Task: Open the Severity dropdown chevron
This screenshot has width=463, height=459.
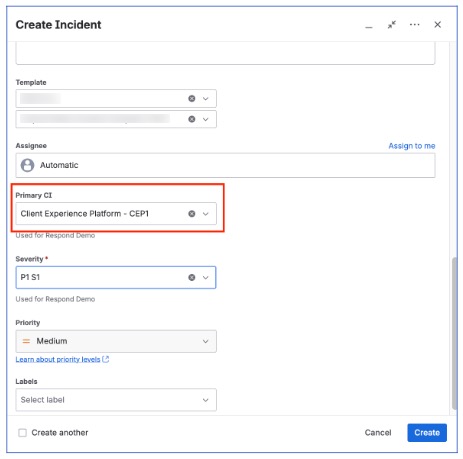Action: (206, 277)
